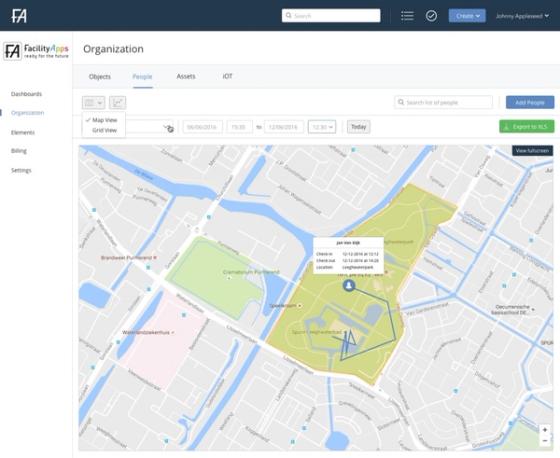The width and height of the screenshot is (560, 458).
Task: Expand the Create dropdown button
Action: 467,16
